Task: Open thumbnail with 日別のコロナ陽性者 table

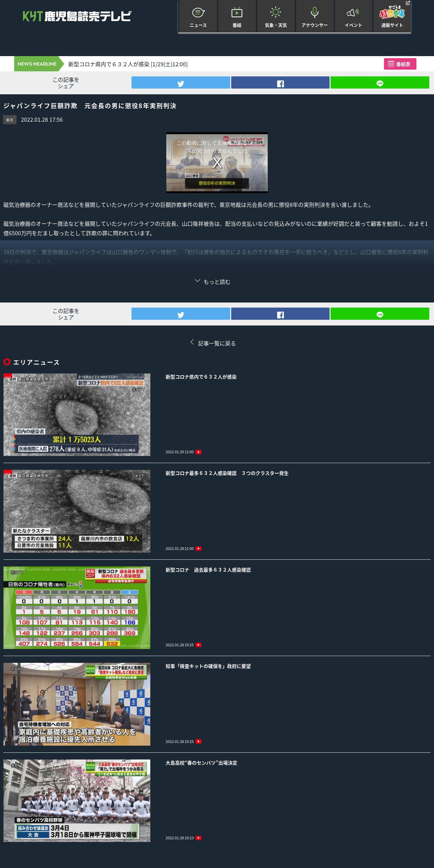Action: coord(77,608)
